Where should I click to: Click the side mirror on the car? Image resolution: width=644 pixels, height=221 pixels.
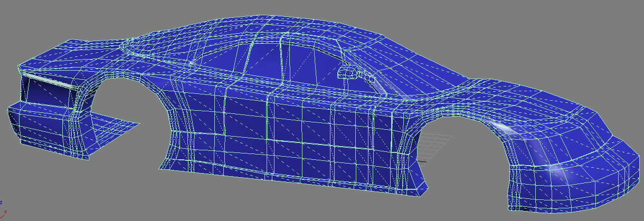[x=347, y=72]
